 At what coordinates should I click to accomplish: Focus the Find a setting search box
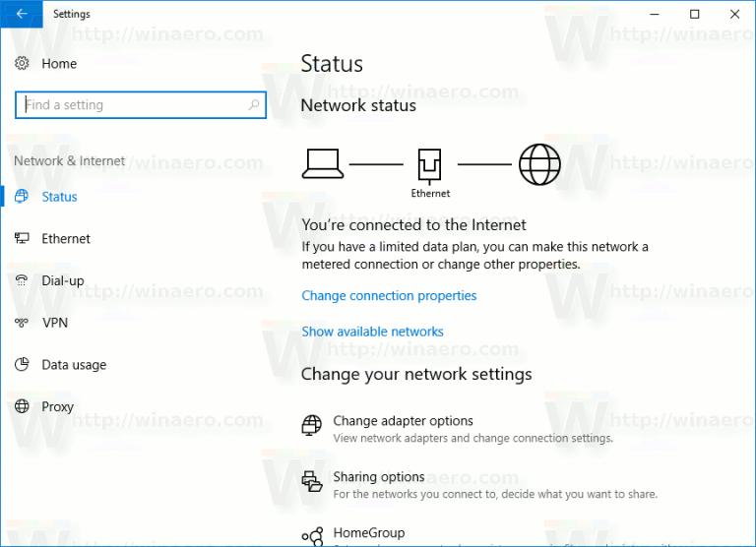133,105
